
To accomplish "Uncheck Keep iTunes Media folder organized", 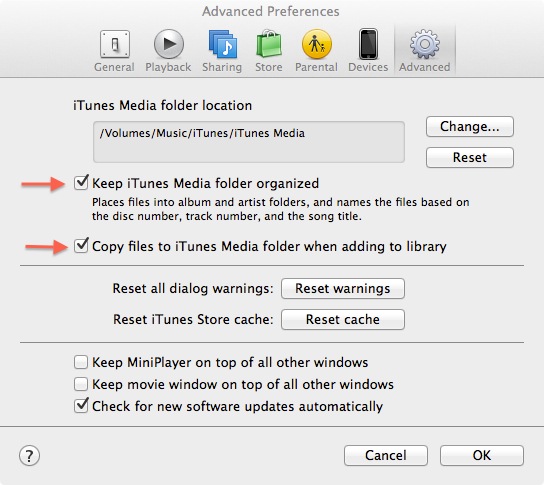I will coord(81,183).
